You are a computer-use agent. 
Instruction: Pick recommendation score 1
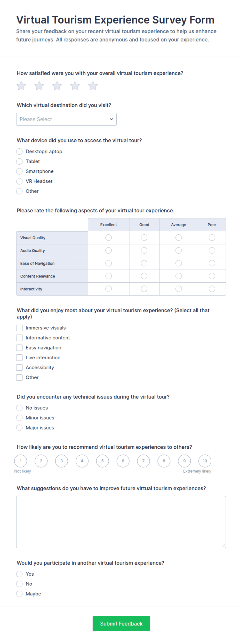point(21,461)
